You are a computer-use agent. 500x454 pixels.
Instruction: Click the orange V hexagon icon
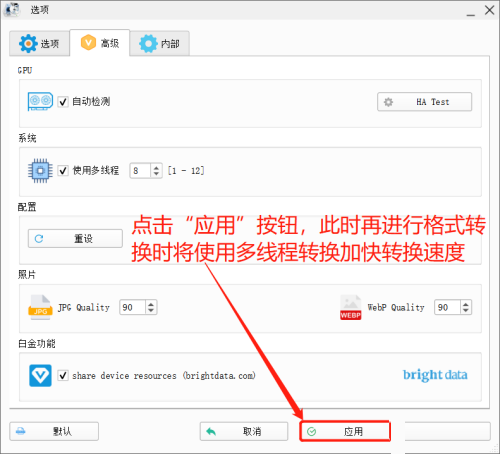(88, 43)
